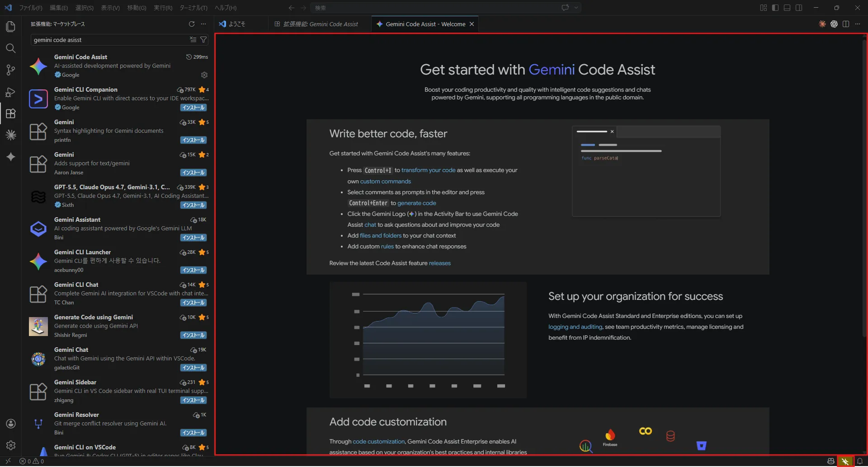Click the Gemini Code Assist status bar icon
Screen dimensions: 868x467
point(845,461)
